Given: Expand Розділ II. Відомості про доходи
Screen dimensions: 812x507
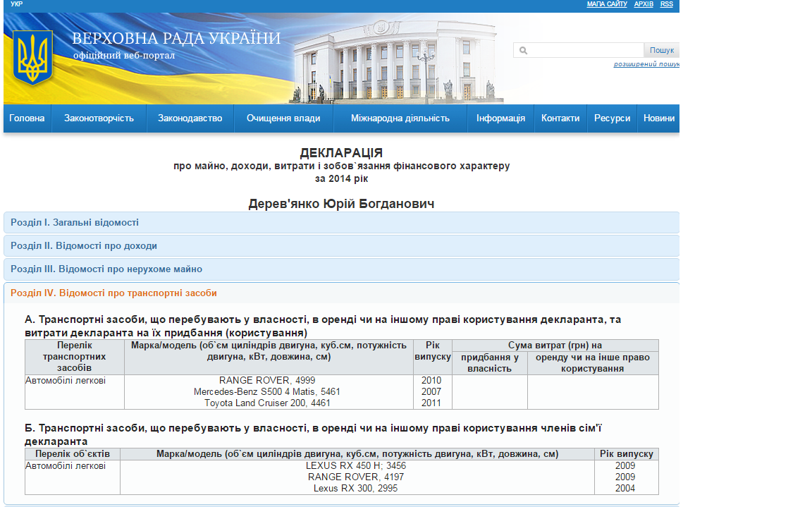Looking at the screenshot, I should (84, 246).
